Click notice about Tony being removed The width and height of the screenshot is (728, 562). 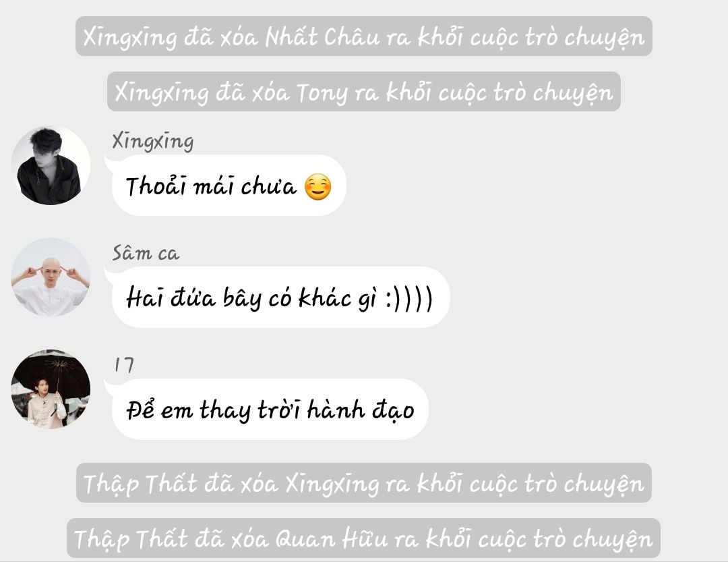pos(364,92)
